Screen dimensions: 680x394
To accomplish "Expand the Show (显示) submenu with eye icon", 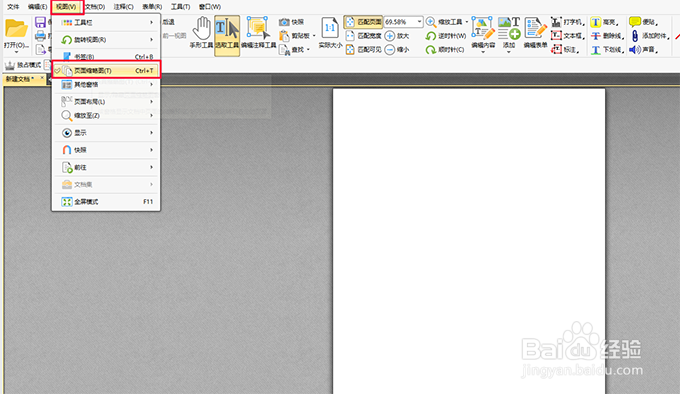I will click(106, 133).
